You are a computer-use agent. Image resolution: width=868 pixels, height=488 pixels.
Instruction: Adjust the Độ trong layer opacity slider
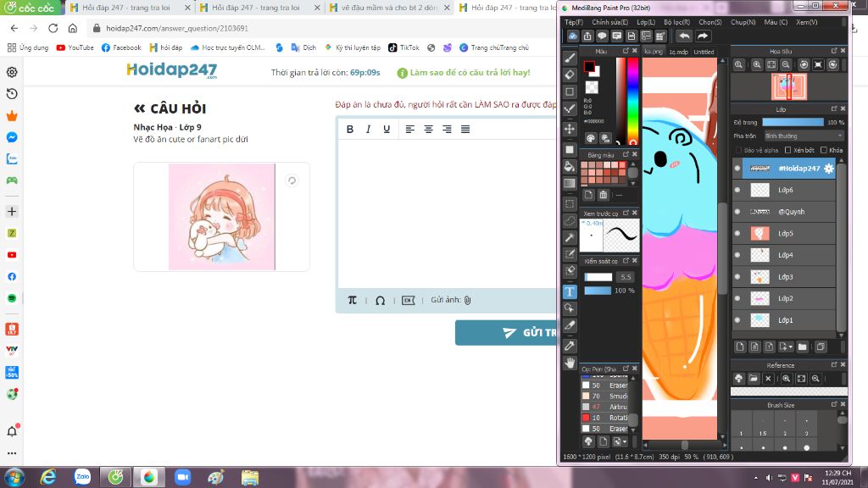793,122
